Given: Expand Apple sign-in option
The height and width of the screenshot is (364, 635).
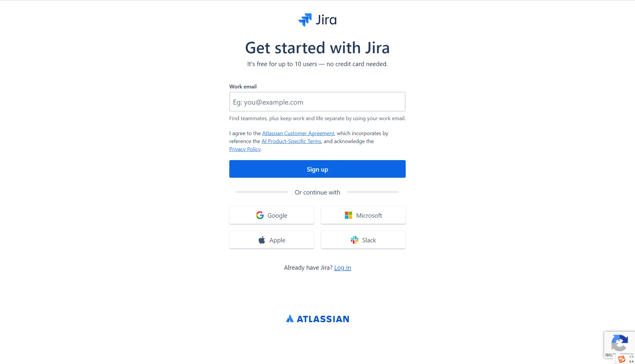Looking at the screenshot, I should tap(271, 240).
